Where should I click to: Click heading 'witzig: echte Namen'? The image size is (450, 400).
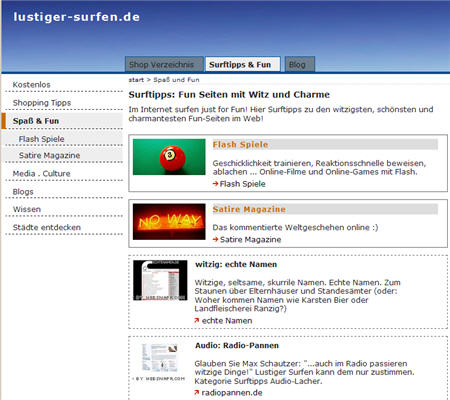(x=236, y=264)
